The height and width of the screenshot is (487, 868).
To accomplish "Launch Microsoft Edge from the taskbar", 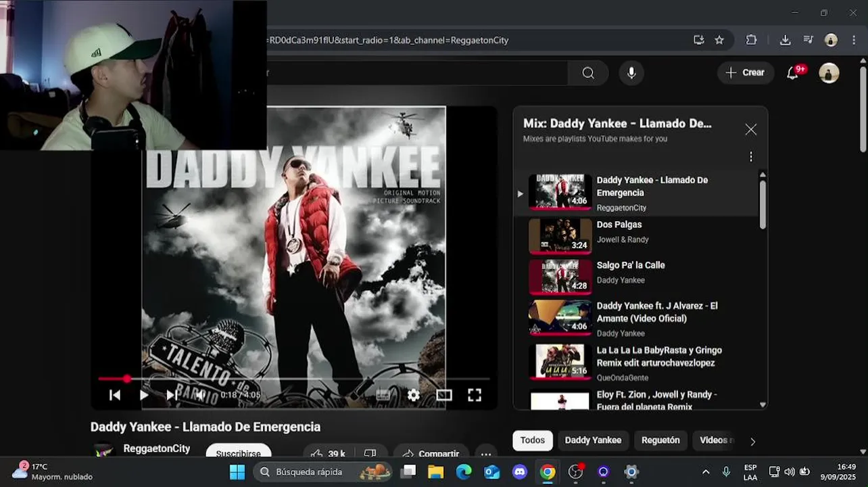I will [x=464, y=471].
